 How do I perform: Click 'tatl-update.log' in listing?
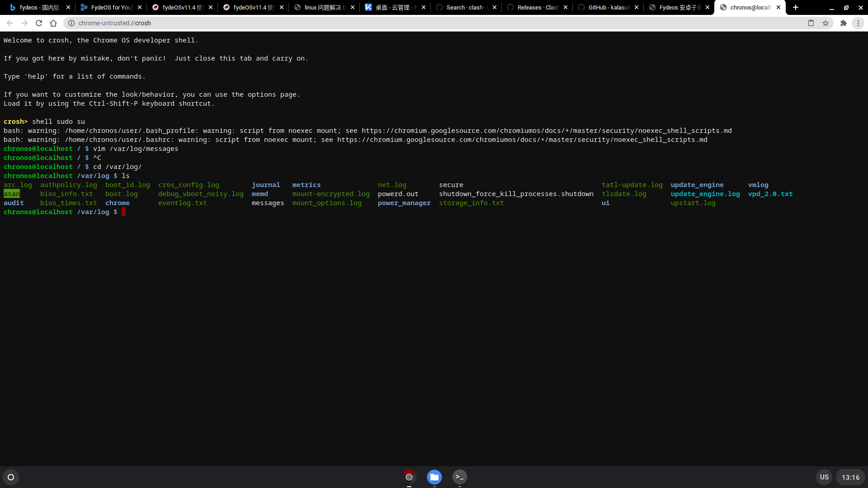coord(632,185)
